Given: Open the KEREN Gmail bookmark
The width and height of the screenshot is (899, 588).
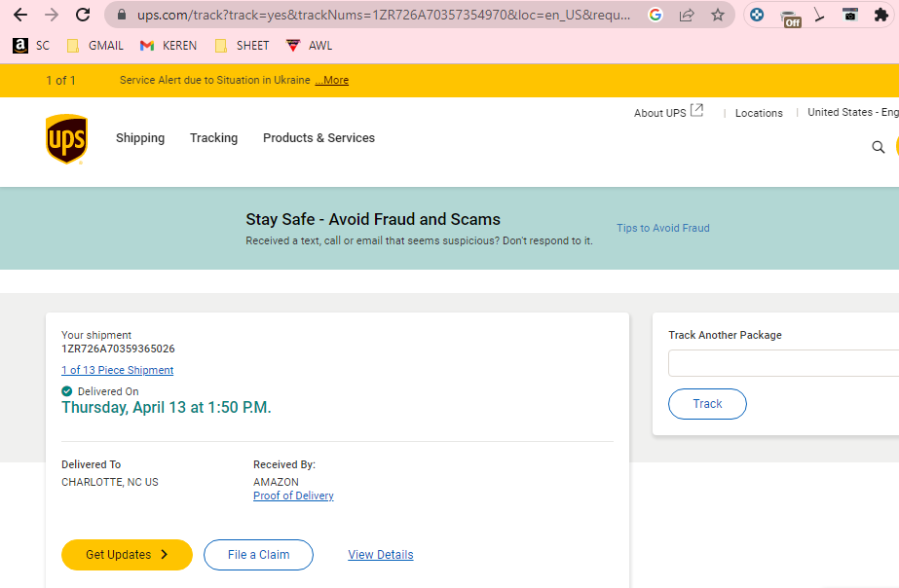Looking at the screenshot, I should pyautogui.click(x=169, y=46).
